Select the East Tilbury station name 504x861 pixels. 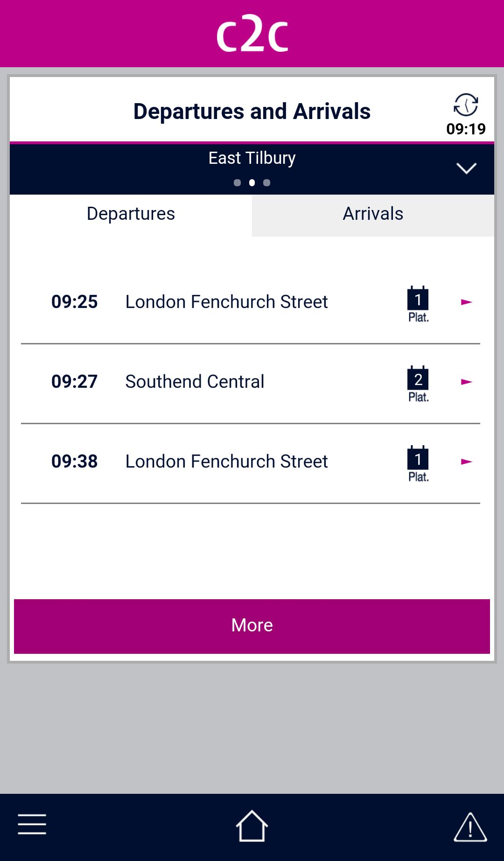click(252, 158)
